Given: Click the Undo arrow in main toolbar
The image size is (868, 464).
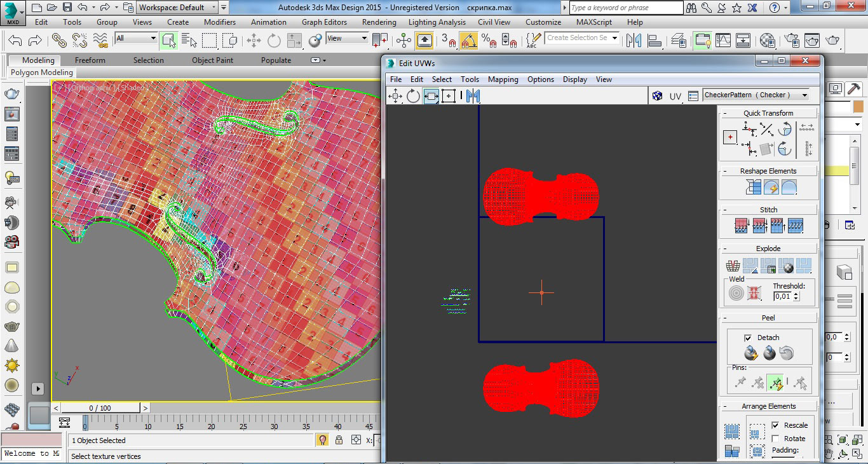Looking at the screenshot, I should point(15,41).
